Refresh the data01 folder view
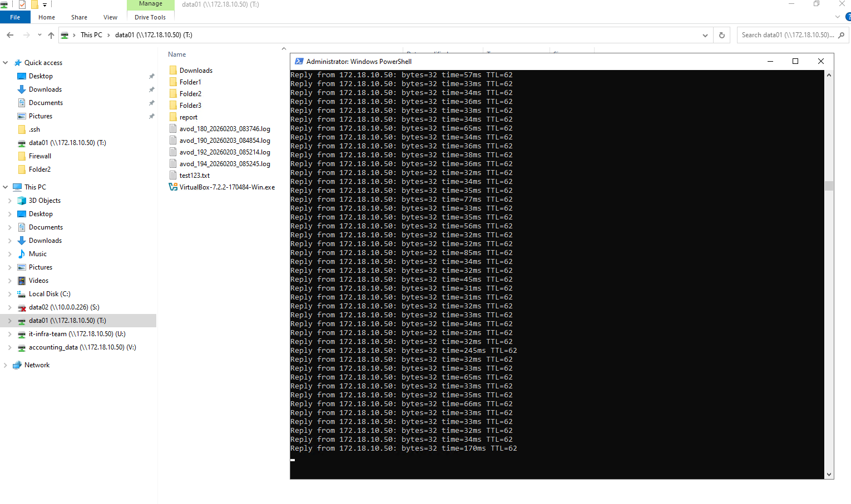This screenshot has height=504, width=851. (x=722, y=35)
